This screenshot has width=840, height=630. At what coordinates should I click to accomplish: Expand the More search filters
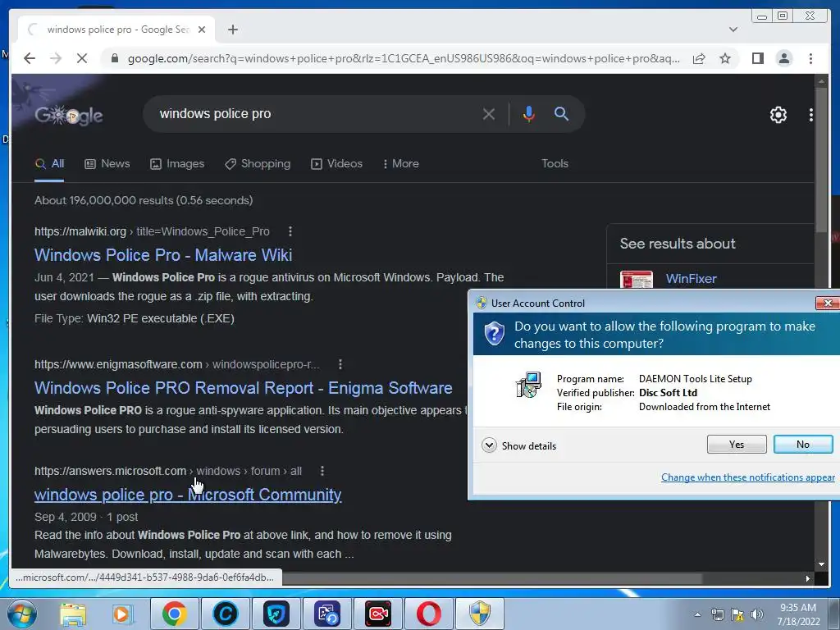click(x=400, y=164)
